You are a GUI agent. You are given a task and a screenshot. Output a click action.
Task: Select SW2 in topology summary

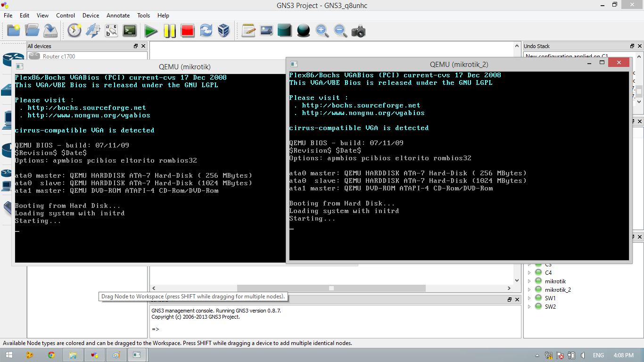tap(550, 306)
